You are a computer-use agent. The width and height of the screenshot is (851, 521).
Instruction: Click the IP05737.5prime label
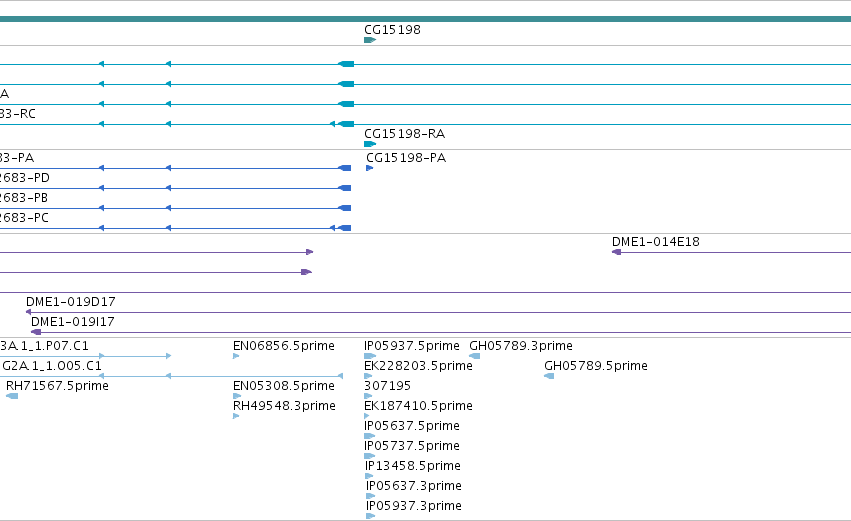412,446
